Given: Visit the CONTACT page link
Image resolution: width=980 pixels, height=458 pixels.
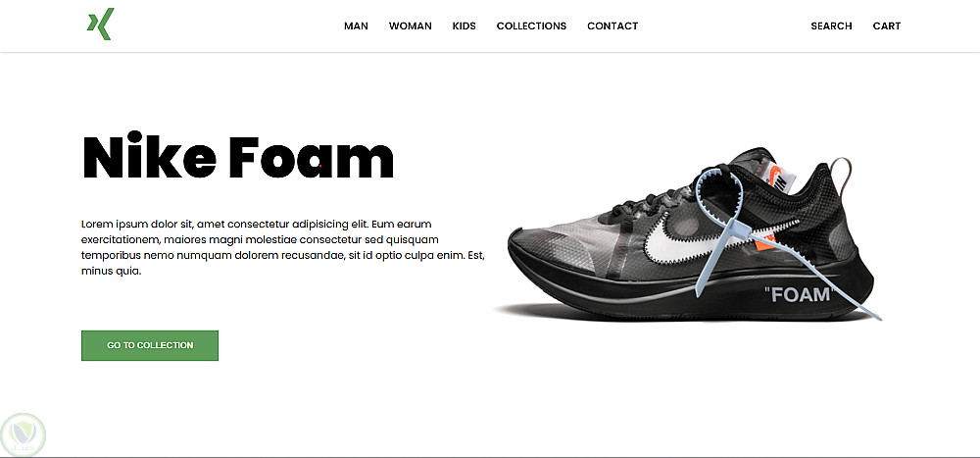Looking at the screenshot, I should point(612,26).
